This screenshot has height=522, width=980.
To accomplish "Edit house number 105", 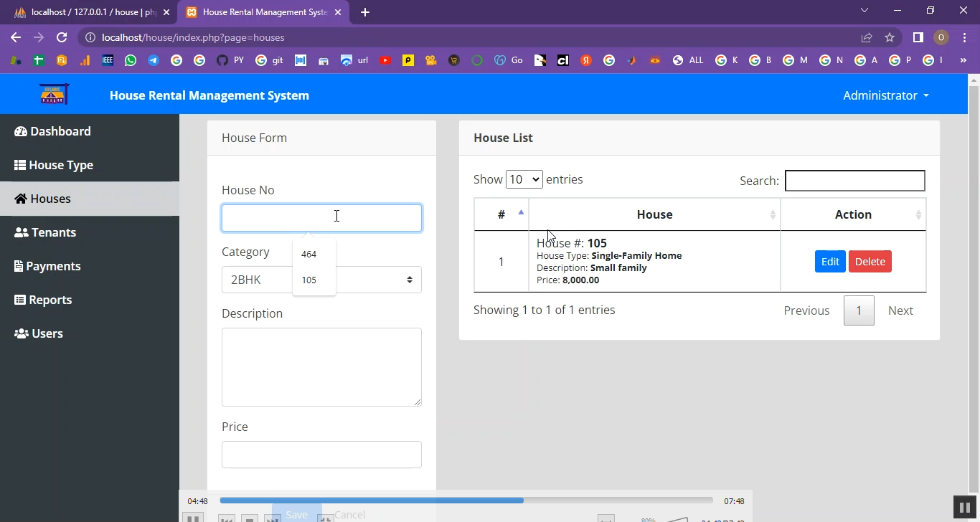I will (x=829, y=262).
